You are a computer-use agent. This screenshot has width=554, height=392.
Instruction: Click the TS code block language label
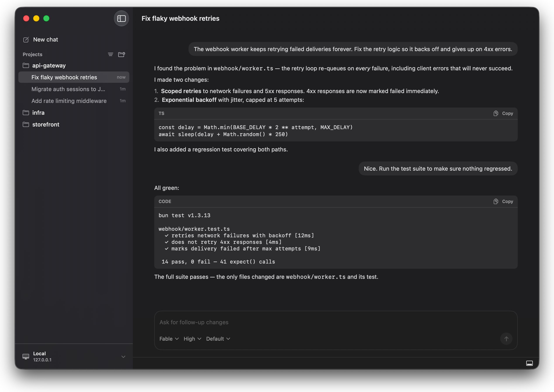[x=161, y=113]
